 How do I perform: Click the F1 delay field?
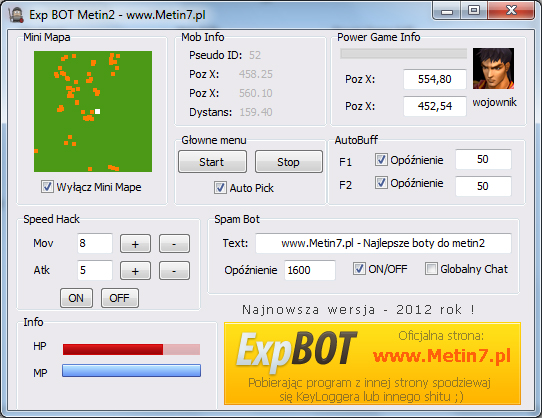click(483, 159)
